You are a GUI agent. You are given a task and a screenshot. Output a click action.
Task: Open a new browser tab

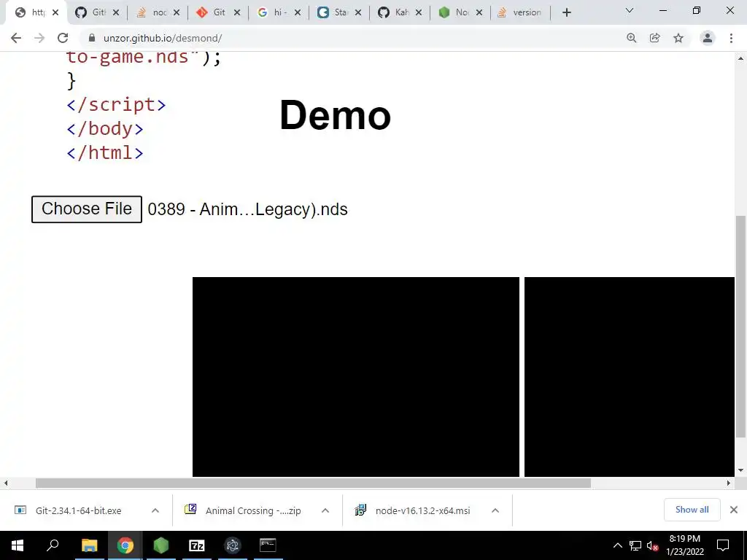[x=566, y=13]
